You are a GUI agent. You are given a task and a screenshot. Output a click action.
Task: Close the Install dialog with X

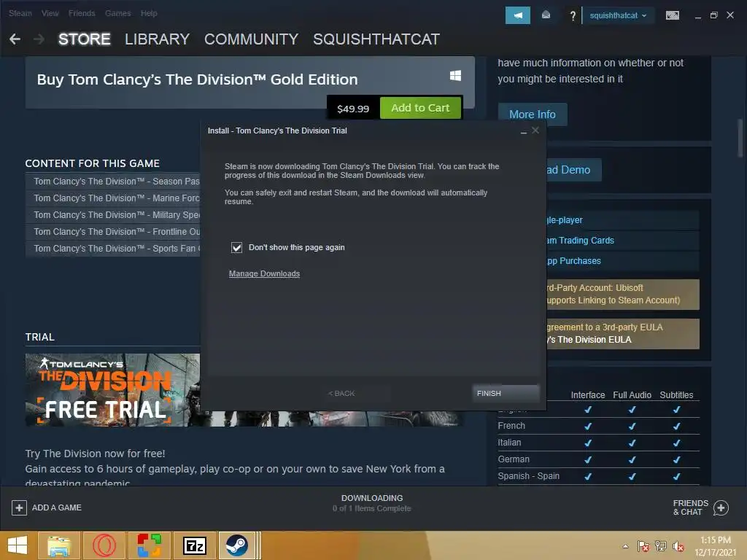[x=535, y=131]
